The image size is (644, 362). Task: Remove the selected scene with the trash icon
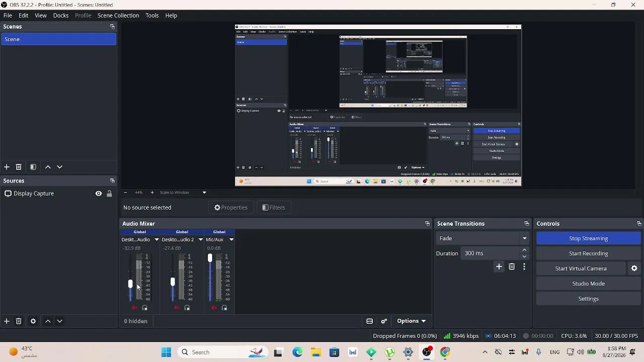click(19, 167)
